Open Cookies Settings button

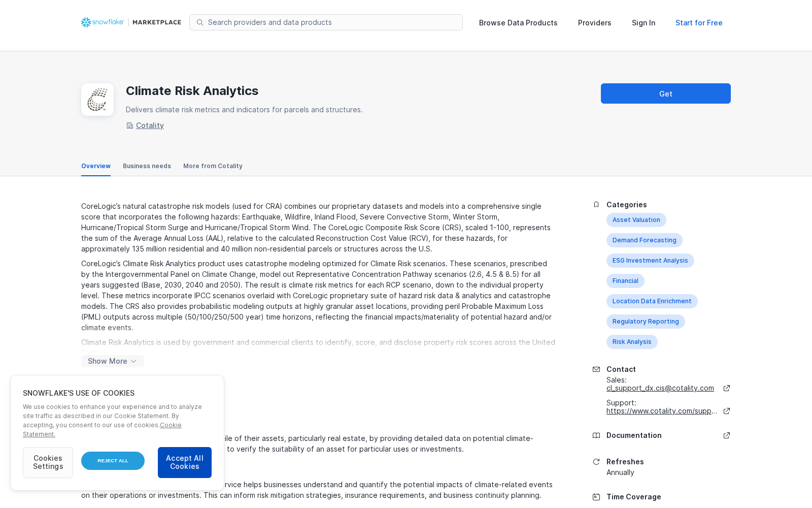(x=48, y=462)
